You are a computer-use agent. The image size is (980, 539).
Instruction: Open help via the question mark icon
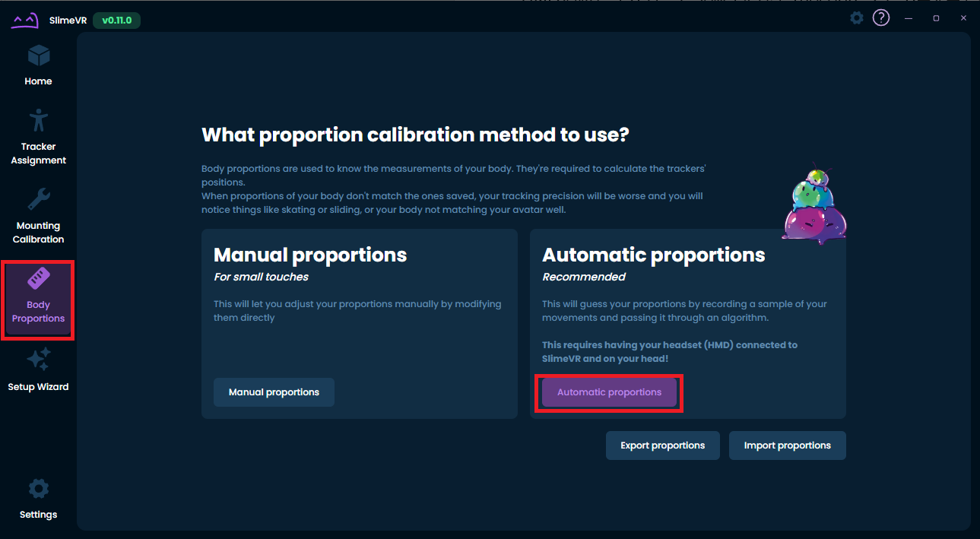[x=880, y=17]
